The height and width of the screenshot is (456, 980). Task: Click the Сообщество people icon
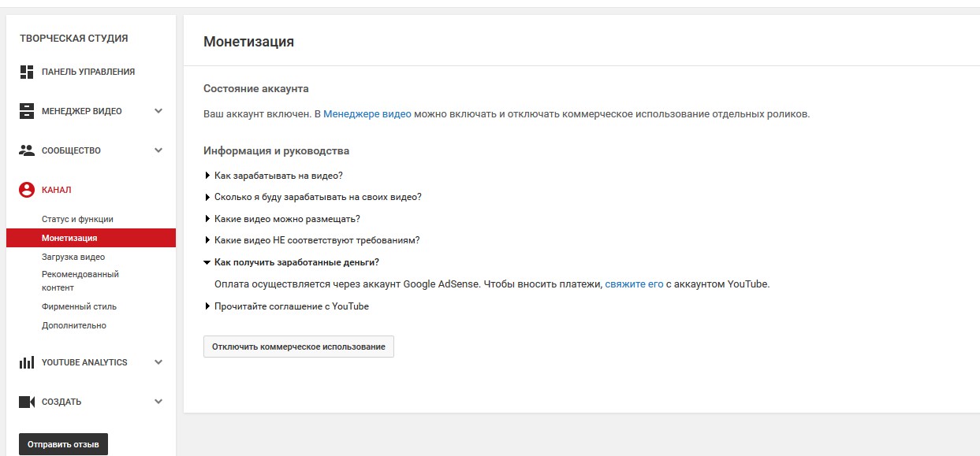(27, 150)
